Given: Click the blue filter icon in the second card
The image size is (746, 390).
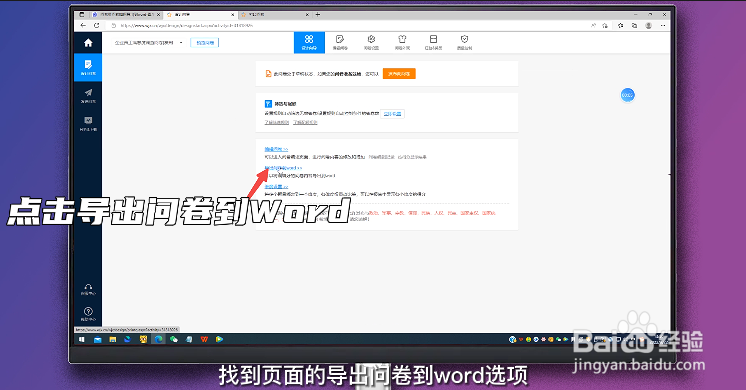Looking at the screenshot, I should [268, 104].
